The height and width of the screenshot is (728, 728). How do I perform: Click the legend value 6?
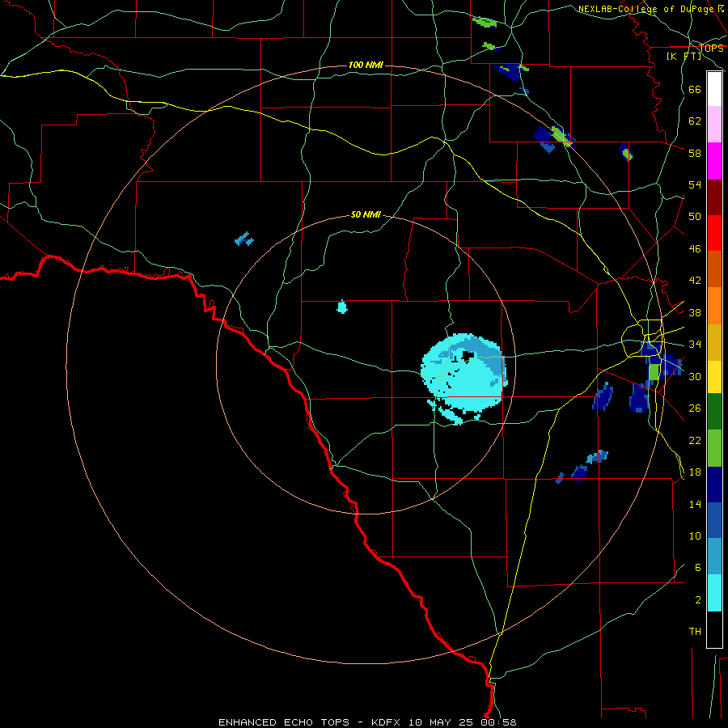697,567
